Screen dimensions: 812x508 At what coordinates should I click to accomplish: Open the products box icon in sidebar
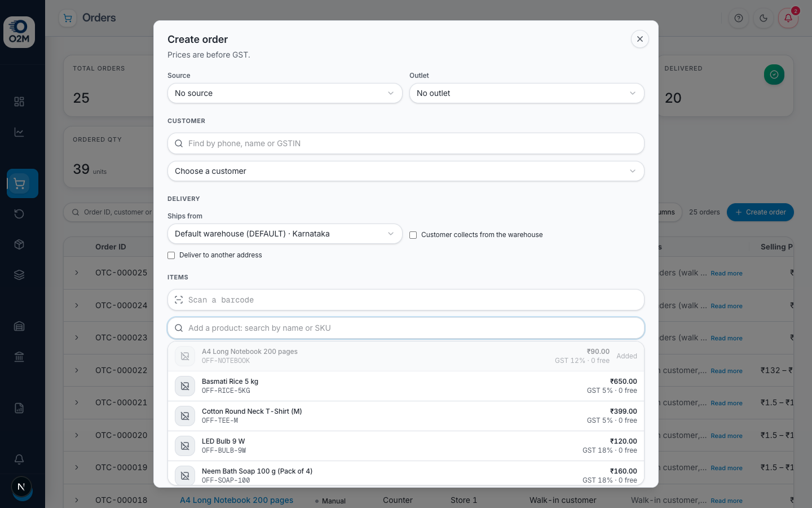19,244
